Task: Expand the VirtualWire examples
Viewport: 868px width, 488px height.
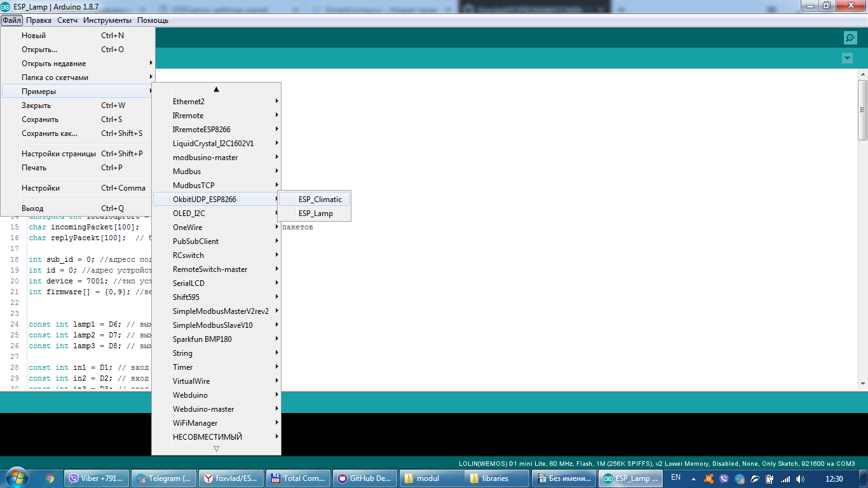Action: [x=216, y=381]
